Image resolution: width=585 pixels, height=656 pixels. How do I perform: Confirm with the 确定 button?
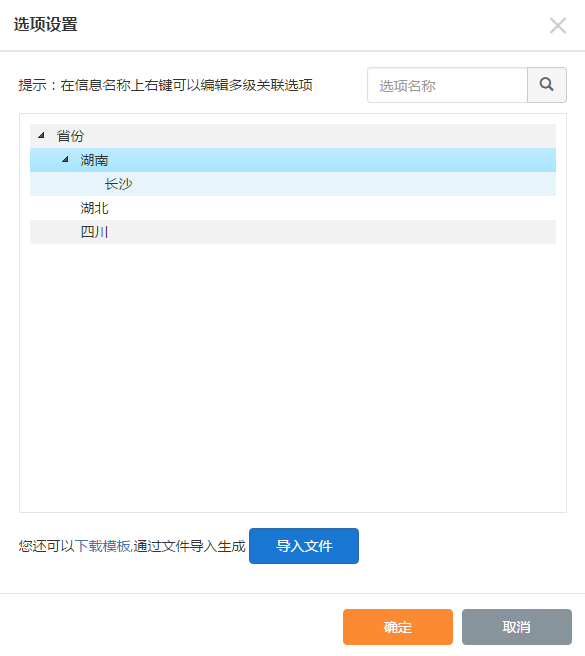click(398, 627)
